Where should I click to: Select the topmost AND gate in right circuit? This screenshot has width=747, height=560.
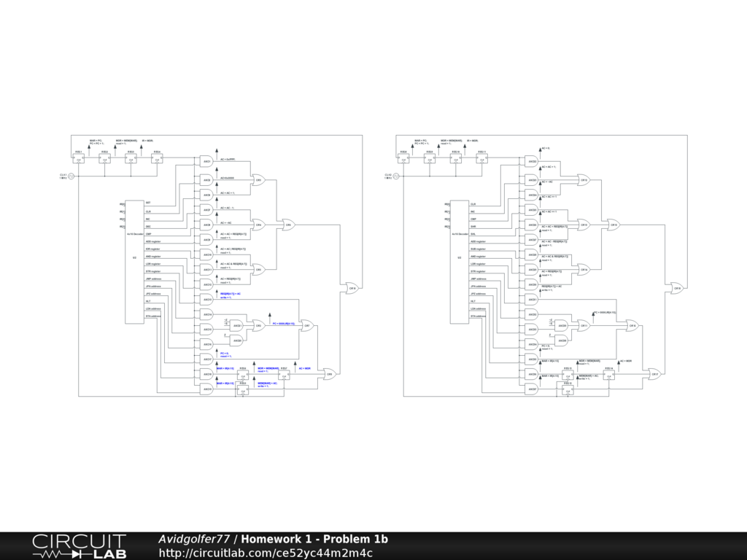click(532, 161)
